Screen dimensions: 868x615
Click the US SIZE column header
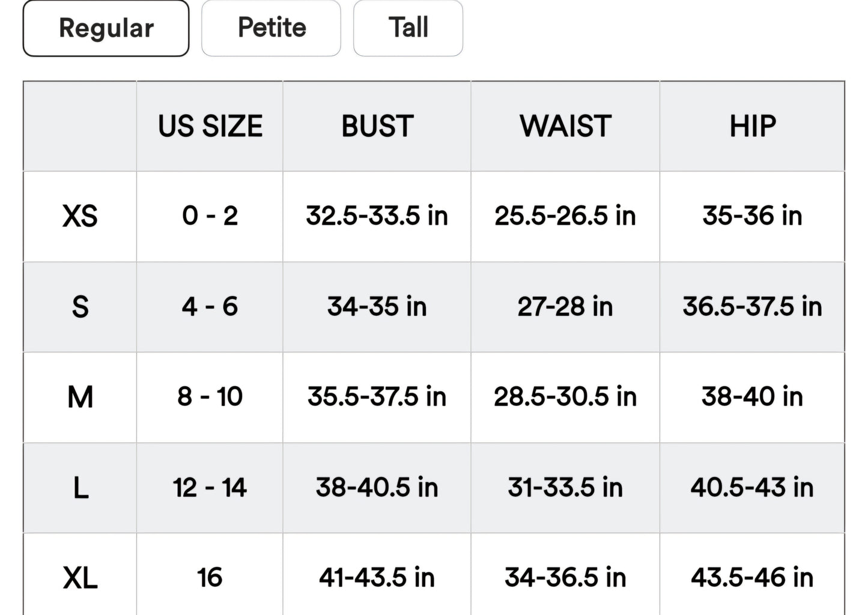tap(210, 126)
